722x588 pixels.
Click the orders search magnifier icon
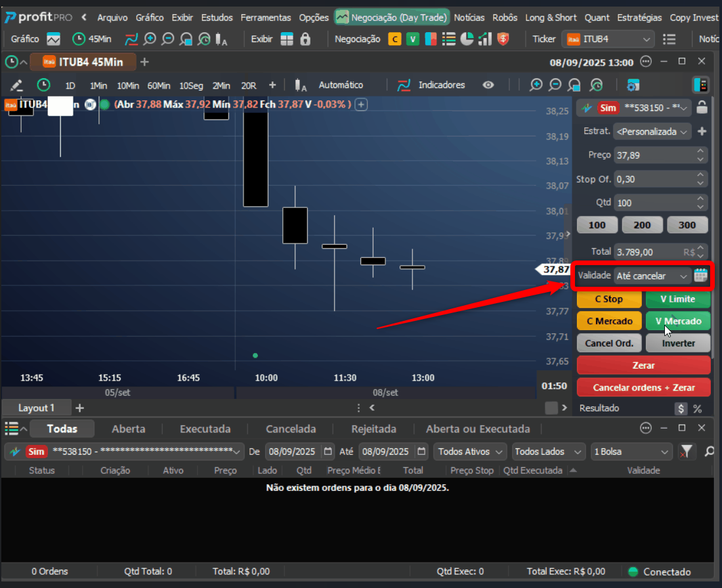[710, 451]
